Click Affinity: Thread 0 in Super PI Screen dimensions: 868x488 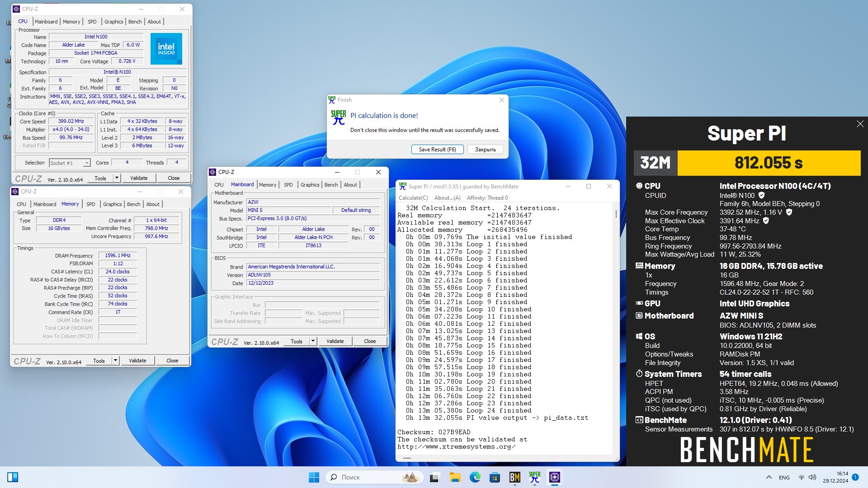[487, 198]
